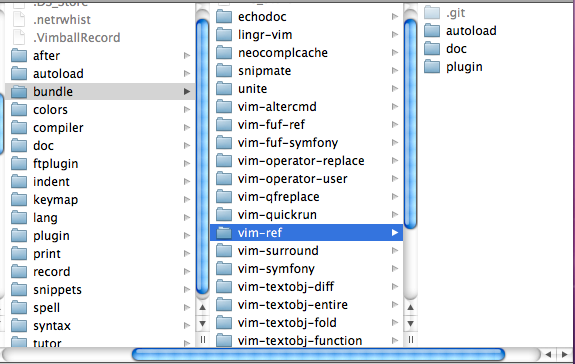Expand the colors folder arrow
This screenshot has height=364, width=575.
[x=187, y=109]
